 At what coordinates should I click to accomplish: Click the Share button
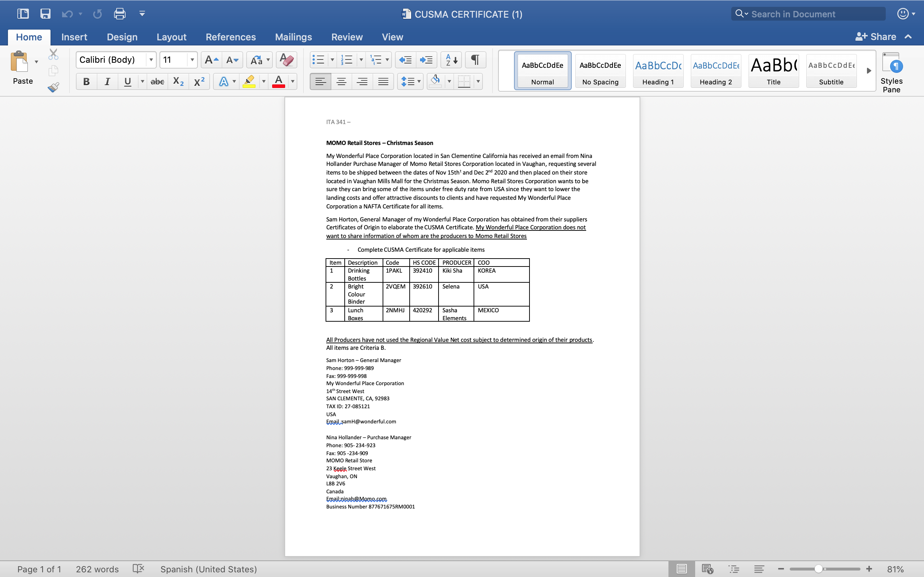coord(876,37)
